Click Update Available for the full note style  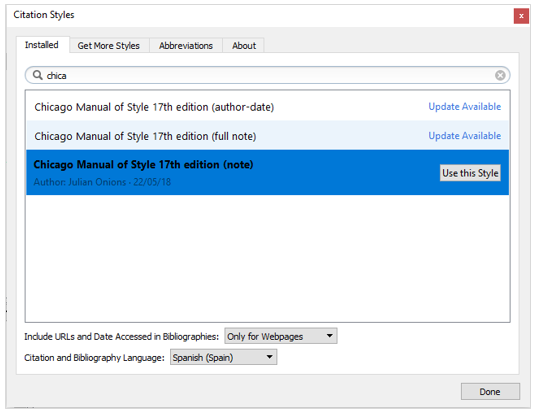click(464, 136)
